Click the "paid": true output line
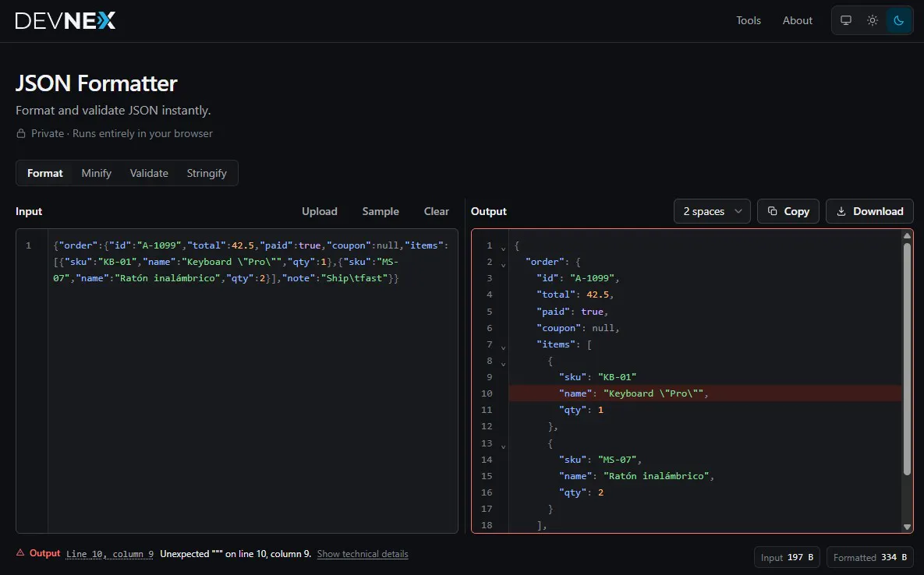The width and height of the screenshot is (924, 575). (x=572, y=312)
